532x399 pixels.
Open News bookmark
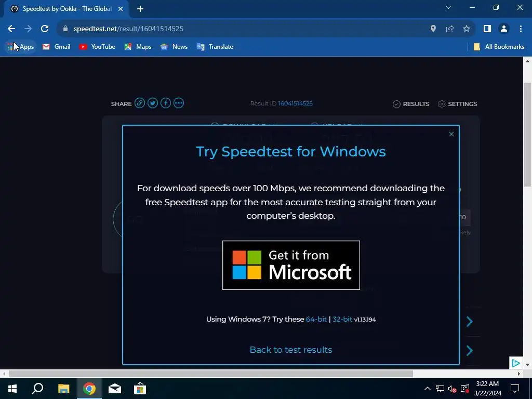174,47
